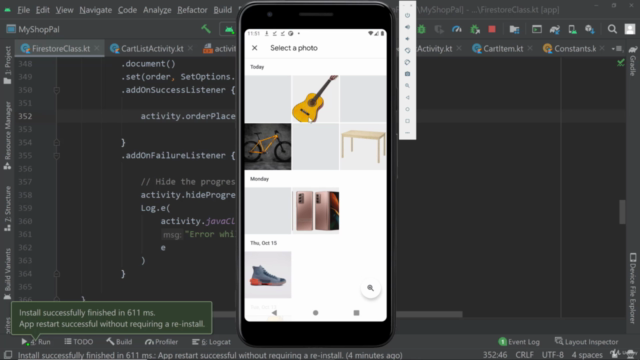
Task: Click emulator sidebar back triangle
Action: (407, 98)
